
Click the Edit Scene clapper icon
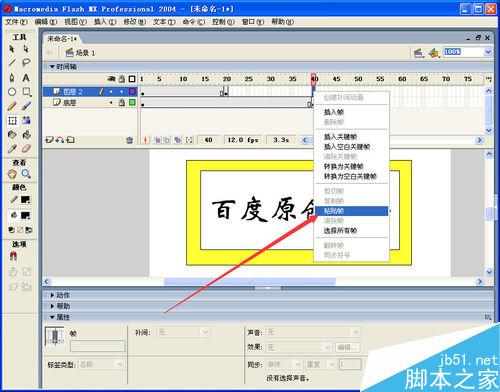click(x=418, y=53)
